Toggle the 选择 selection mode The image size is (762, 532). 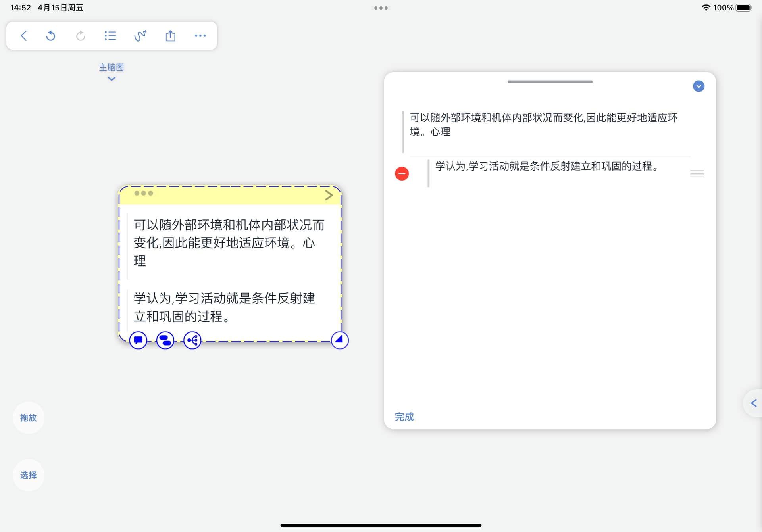click(x=28, y=475)
